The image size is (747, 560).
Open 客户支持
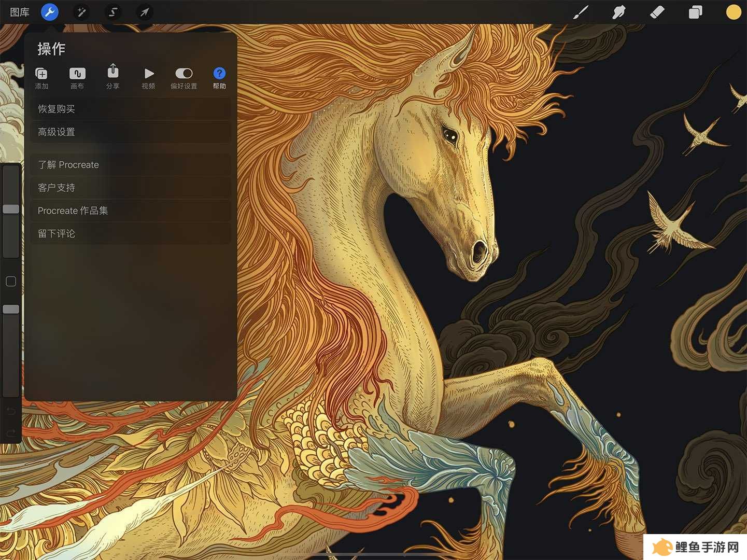click(x=131, y=187)
